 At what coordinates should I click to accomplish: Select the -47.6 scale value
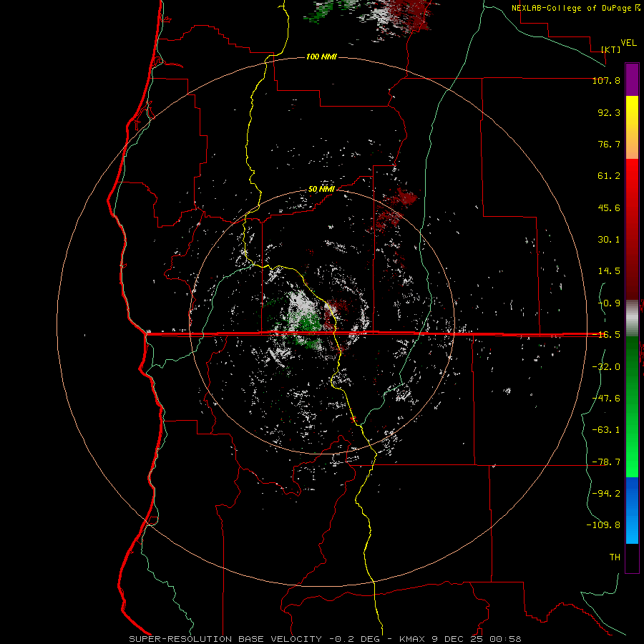tap(606, 398)
